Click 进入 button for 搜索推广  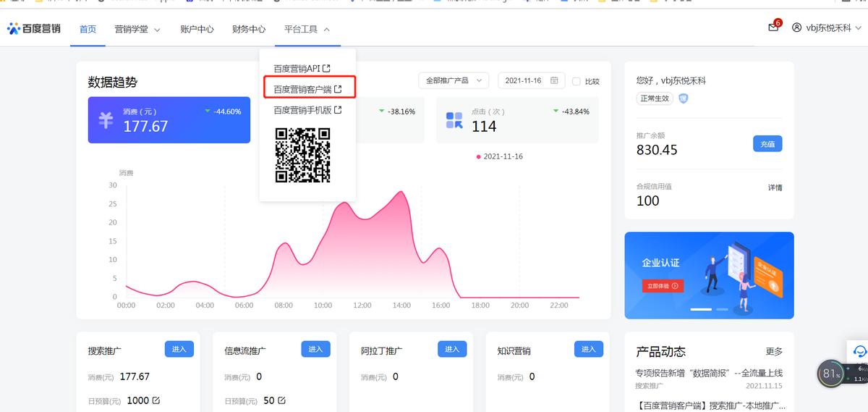coord(179,349)
